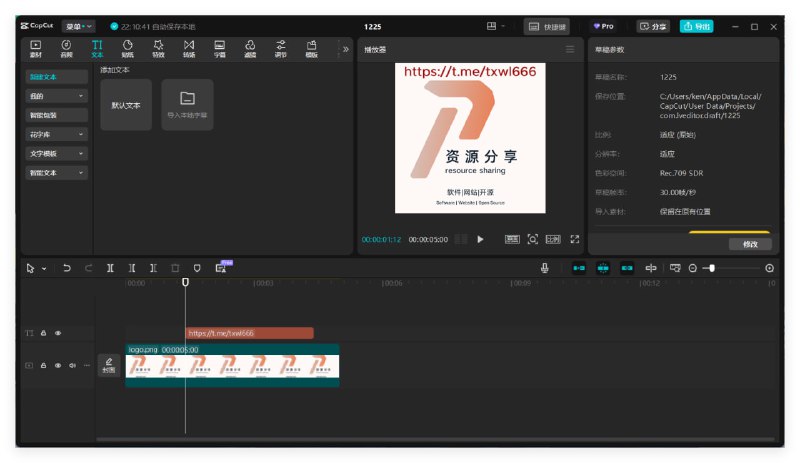
Task: Toggle the auto snapping button
Action: pos(603,268)
